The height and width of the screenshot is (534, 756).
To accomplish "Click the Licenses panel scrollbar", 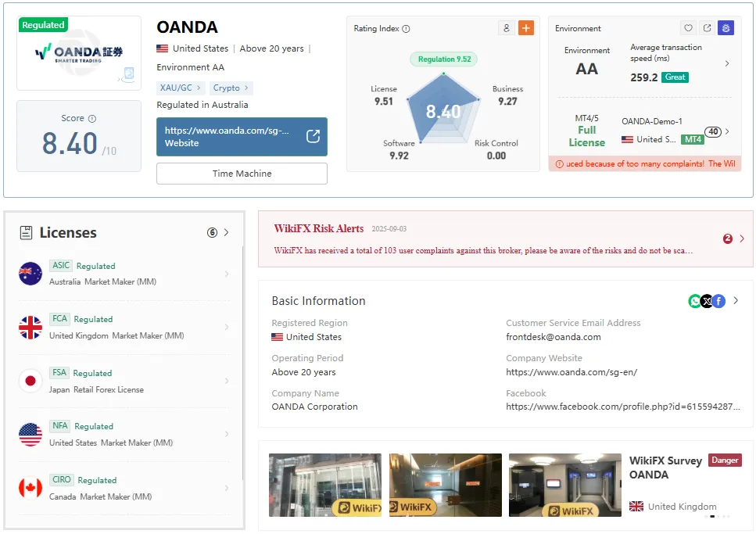I will [x=242, y=362].
